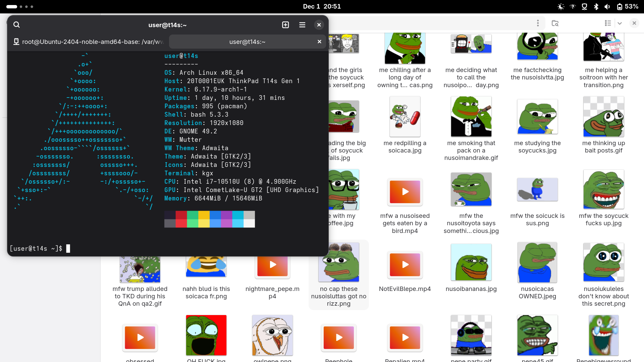This screenshot has width=644, height=362.
Task: Toggle night light indicator in top bar
Action: coord(560,7)
